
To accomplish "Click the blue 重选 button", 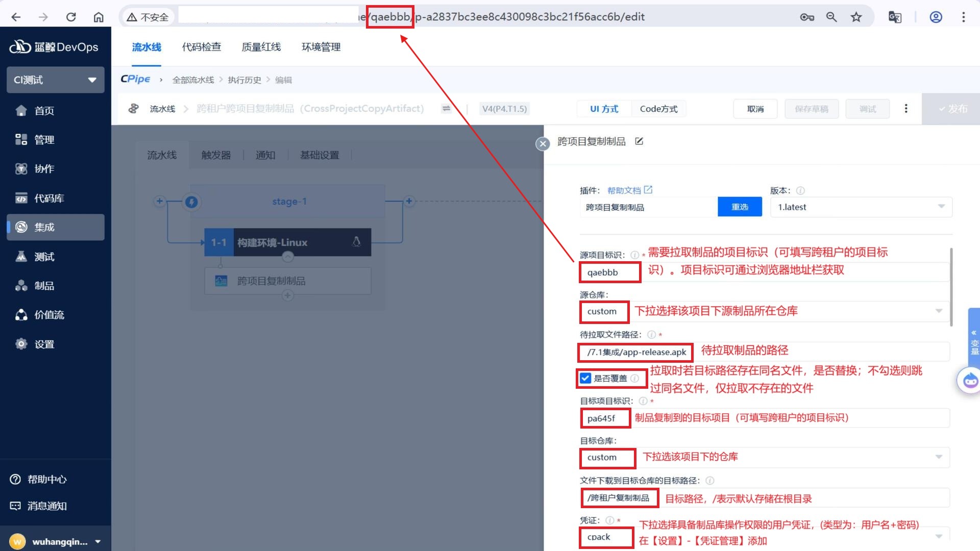I will pyautogui.click(x=740, y=207).
